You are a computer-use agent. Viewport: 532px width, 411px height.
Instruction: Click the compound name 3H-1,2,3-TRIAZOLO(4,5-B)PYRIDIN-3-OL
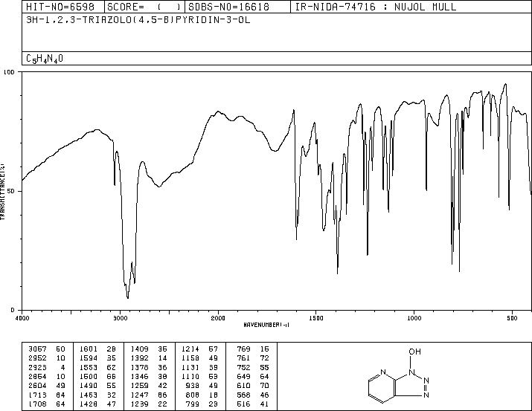pyautogui.click(x=138, y=20)
